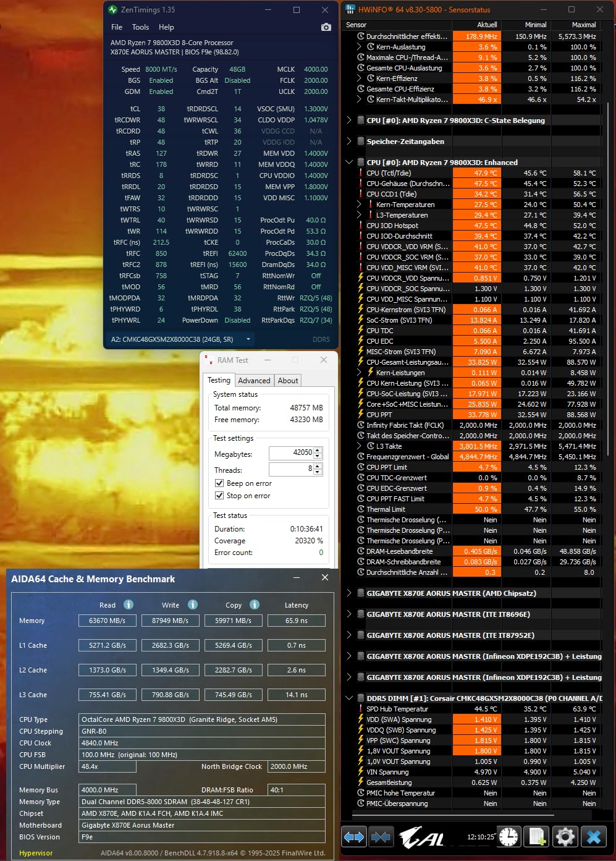Click the HWiNFO clock reset timer icon
The height and width of the screenshot is (861, 616).
508,837
